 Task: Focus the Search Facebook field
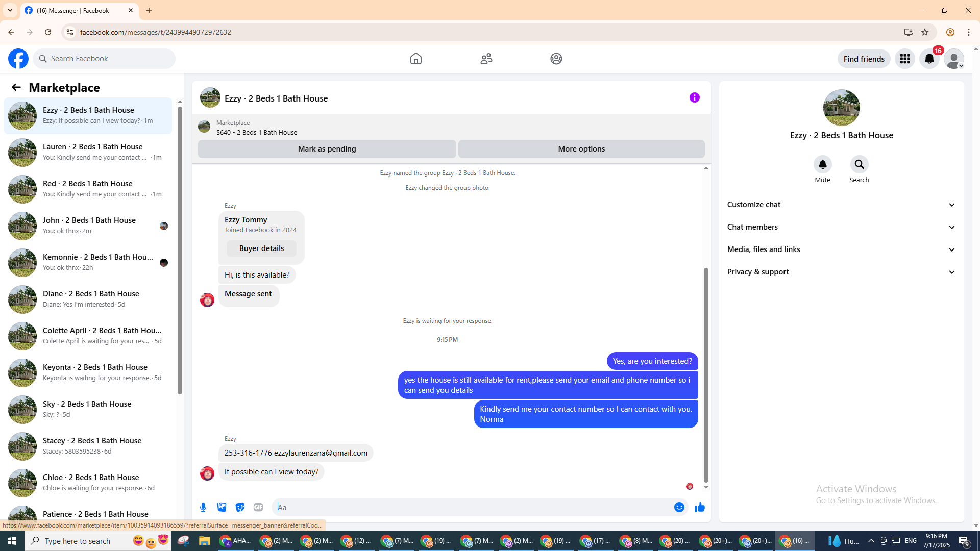104,59
